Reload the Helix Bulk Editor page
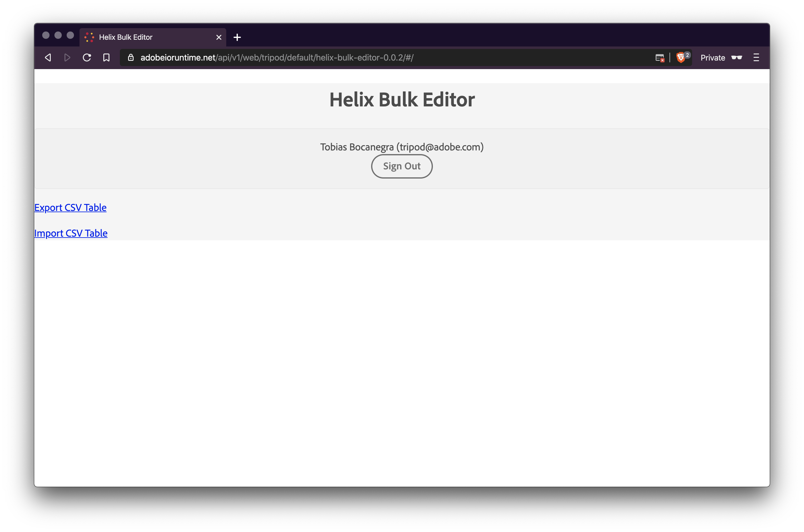Screen dimensions: 804x532 pos(87,57)
